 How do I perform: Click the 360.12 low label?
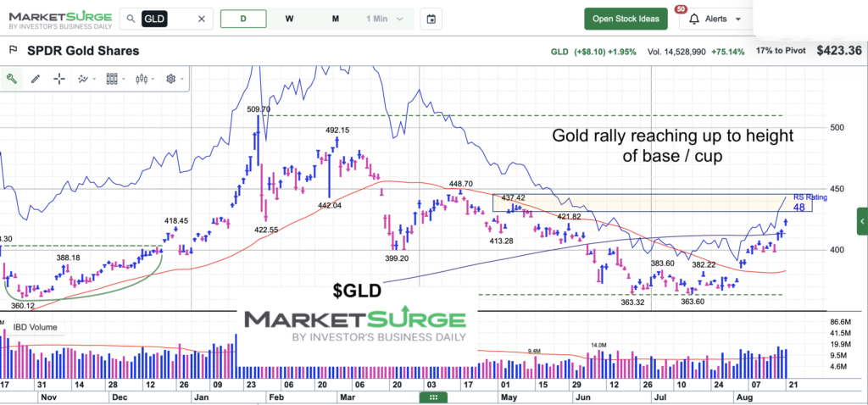point(23,305)
